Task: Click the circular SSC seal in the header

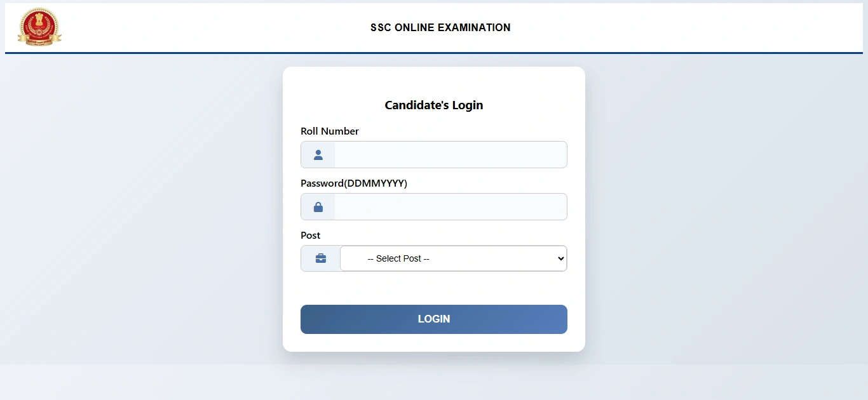Action: (x=39, y=27)
